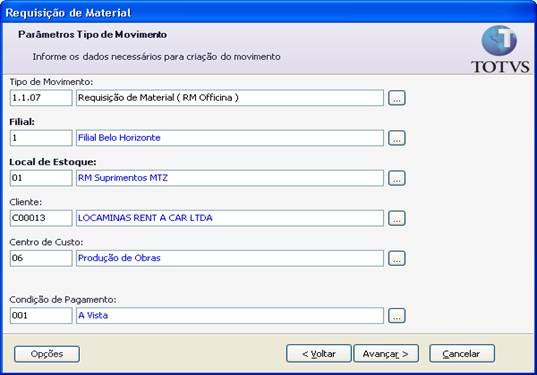Select the A Vista description field
This screenshot has height=375, width=537.
pyautogui.click(x=229, y=315)
